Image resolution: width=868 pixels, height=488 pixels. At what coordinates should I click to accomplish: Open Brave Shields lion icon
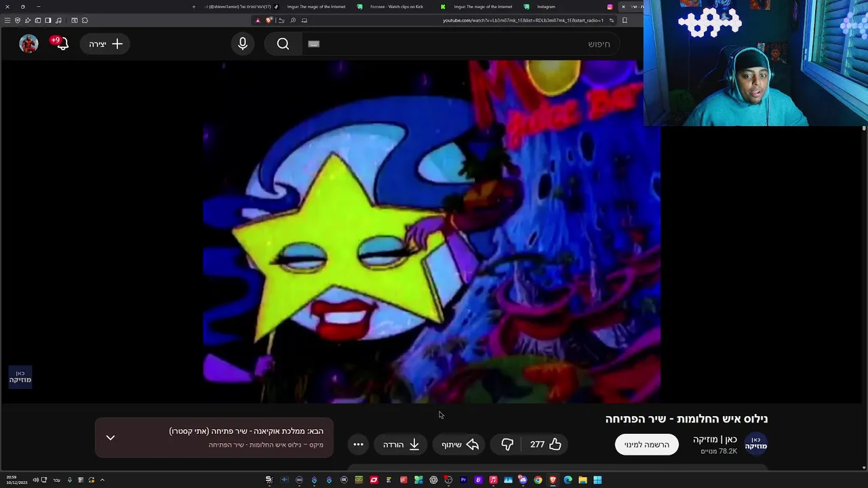(x=269, y=20)
